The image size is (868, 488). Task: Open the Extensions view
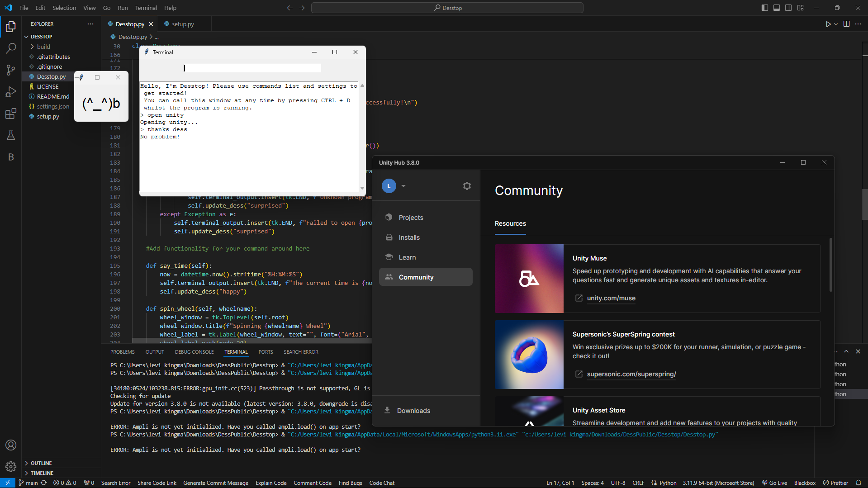11,114
